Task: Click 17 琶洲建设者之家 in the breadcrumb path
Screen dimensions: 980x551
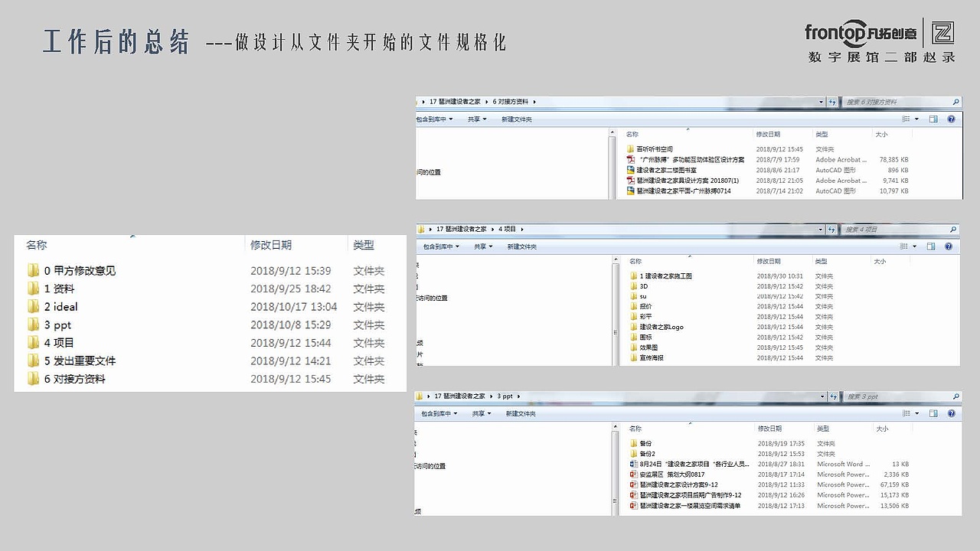Action: coord(456,101)
